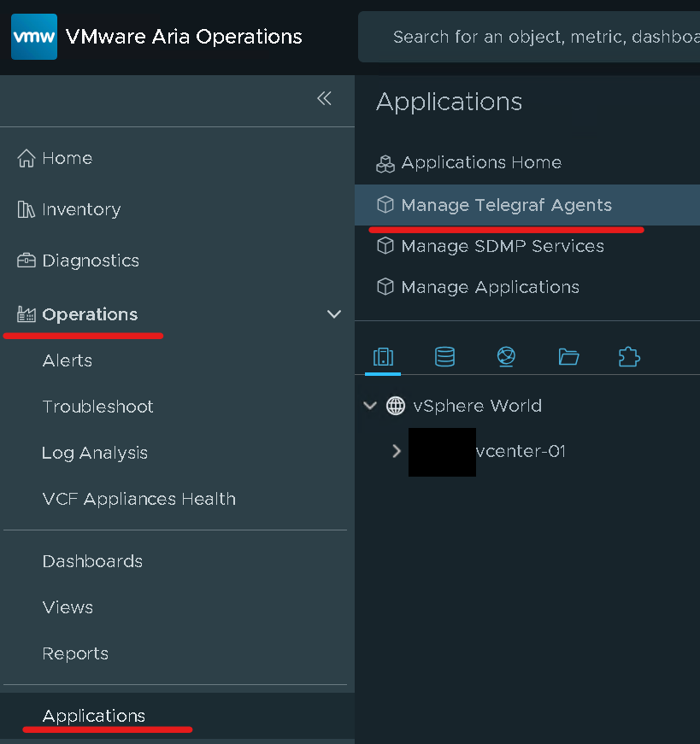Click the vSphere World globe icon
The image size is (700, 744).
coord(396,406)
